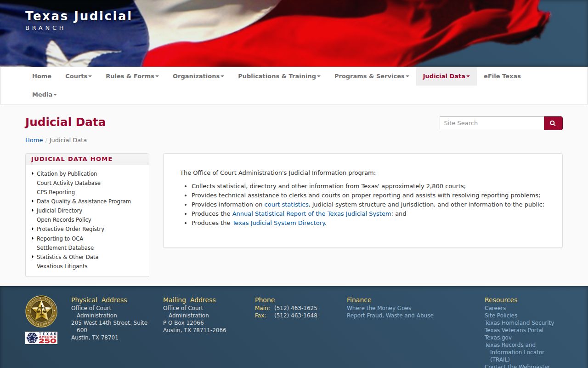588x368 pixels.
Task: Open Texas Homeland Security link
Action: pos(519,323)
